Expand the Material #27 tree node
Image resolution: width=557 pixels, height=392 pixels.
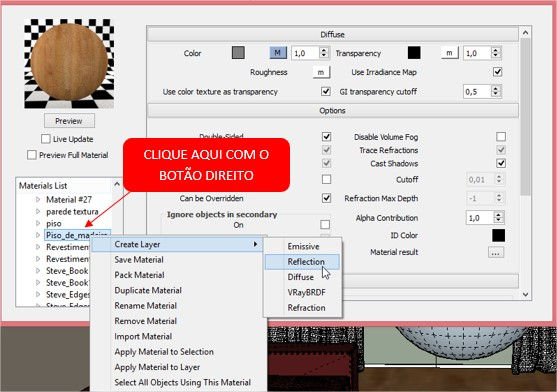point(38,200)
